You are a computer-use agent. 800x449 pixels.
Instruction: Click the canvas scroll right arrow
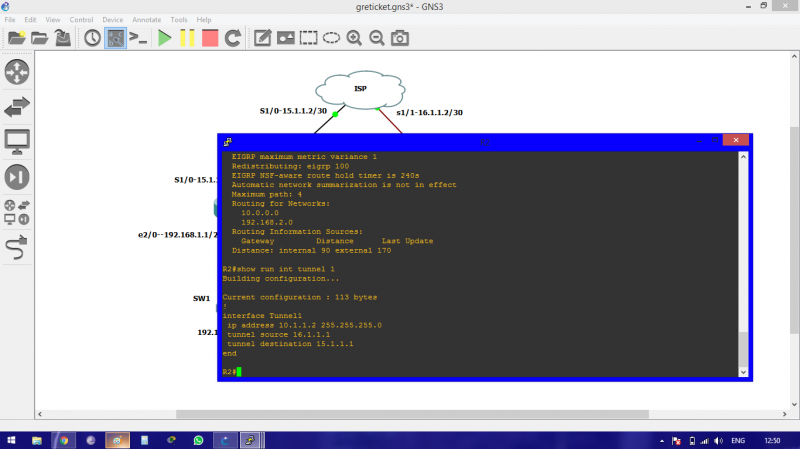pyautogui.click(x=785, y=414)
